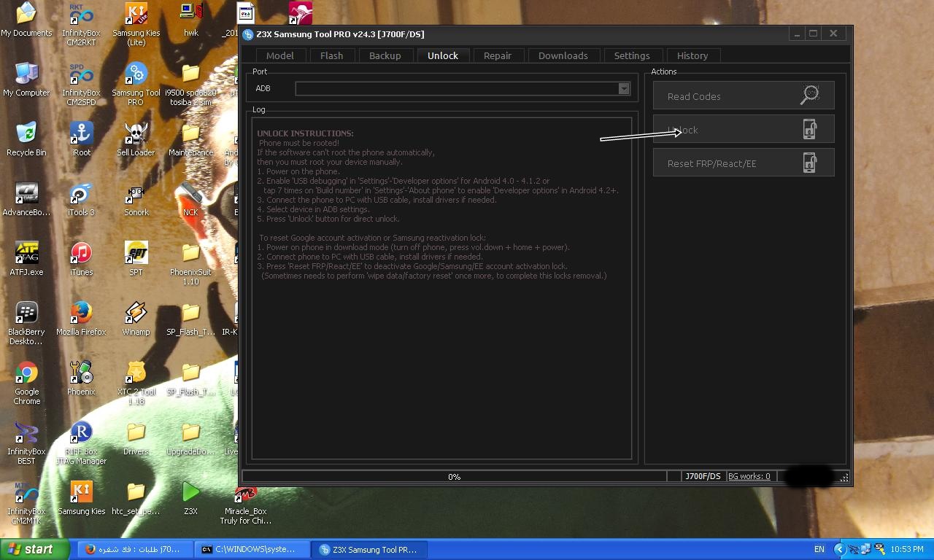Screen dimensions: 934x560
Task: Select the AdvanceBo... desktop shortcut
Action: tap(26, 200)
